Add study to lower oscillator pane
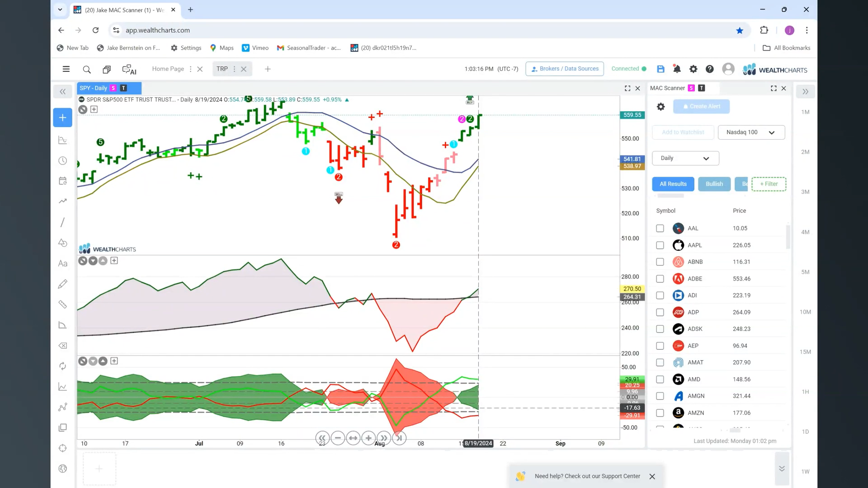 click(x=114, y=361)
